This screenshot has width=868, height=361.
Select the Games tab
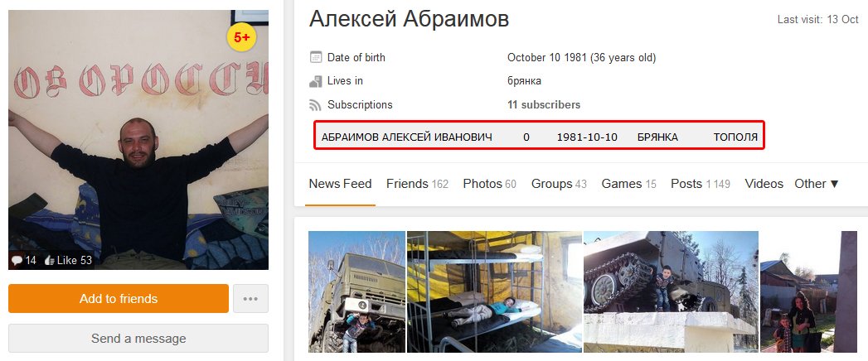(629, 184)
